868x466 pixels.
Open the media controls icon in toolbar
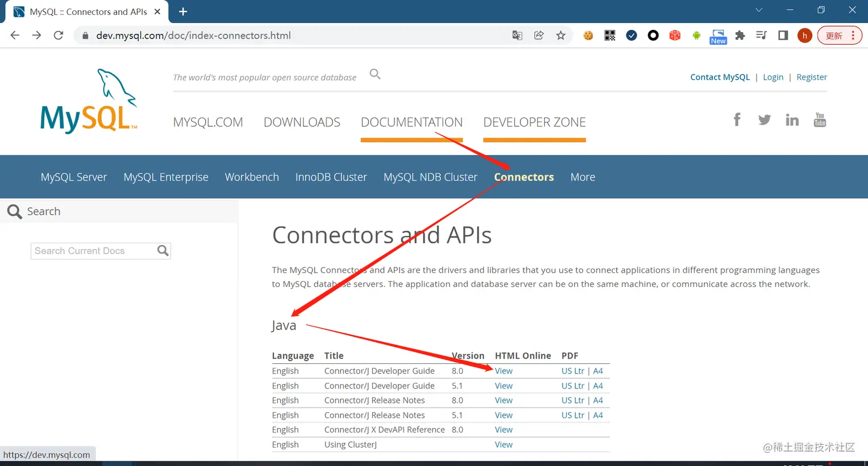coord(761,36)
